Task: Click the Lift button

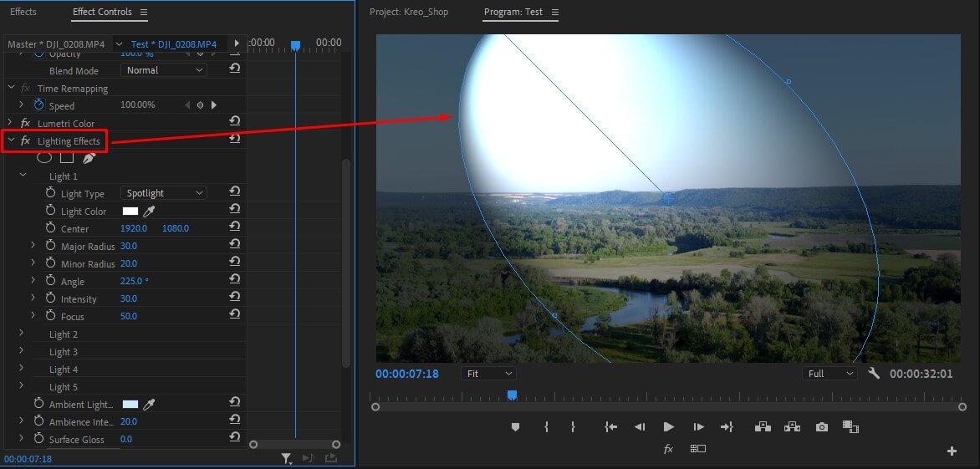Action: (763, 427)
